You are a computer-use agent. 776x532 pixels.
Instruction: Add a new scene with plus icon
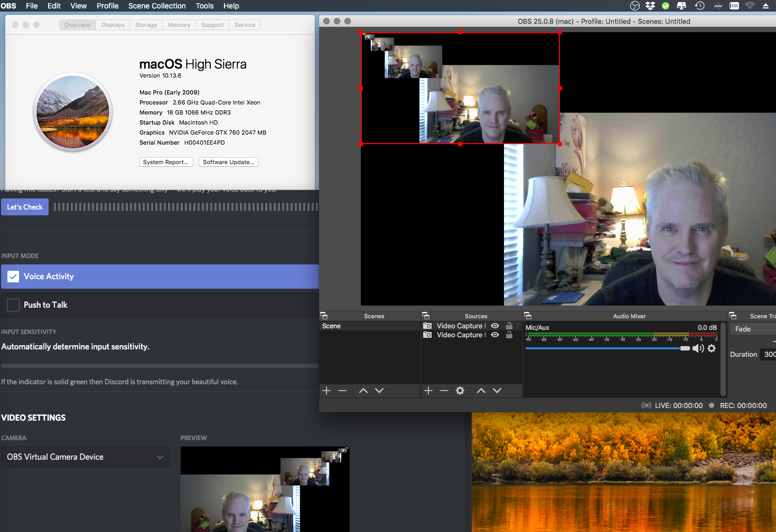coord(326,391)
